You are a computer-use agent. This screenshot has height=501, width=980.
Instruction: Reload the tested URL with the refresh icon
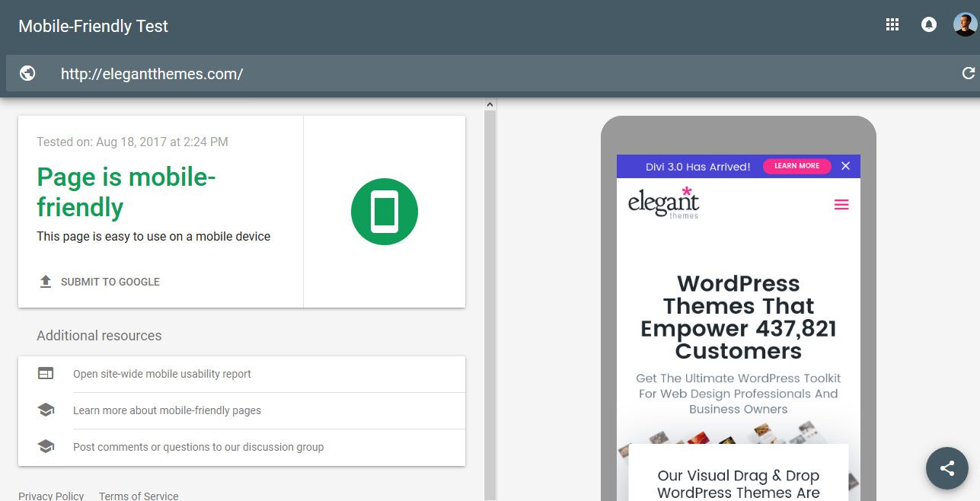pyautogui.click(x=968, y=73)
